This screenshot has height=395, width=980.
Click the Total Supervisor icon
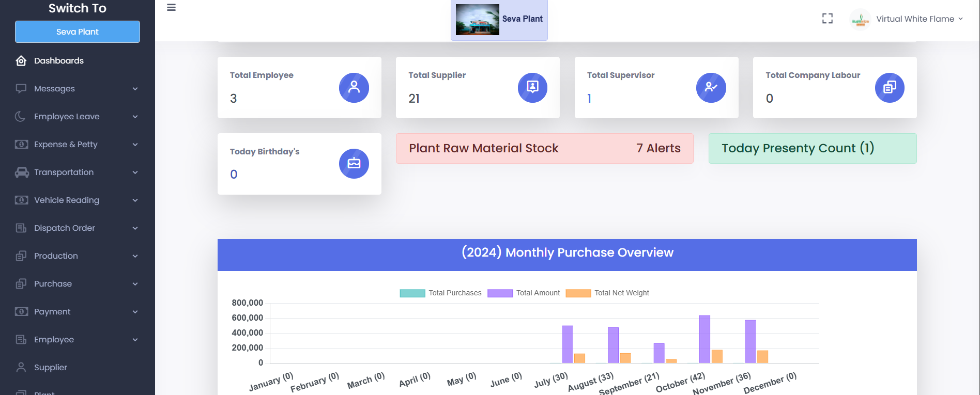pyautogui.click(x=711, y=87)
